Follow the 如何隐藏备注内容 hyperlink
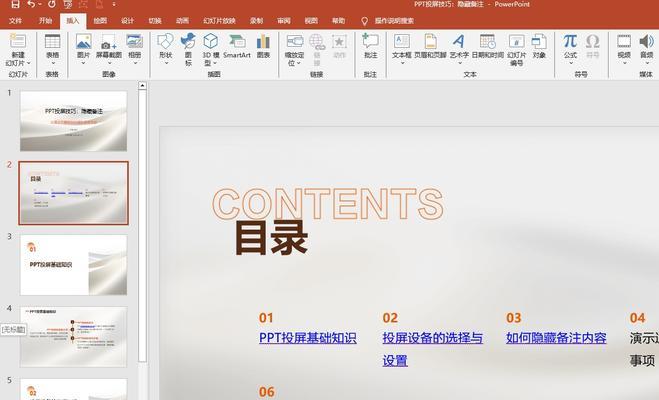This screenshot has width=659, height=400. pos(556,338)
